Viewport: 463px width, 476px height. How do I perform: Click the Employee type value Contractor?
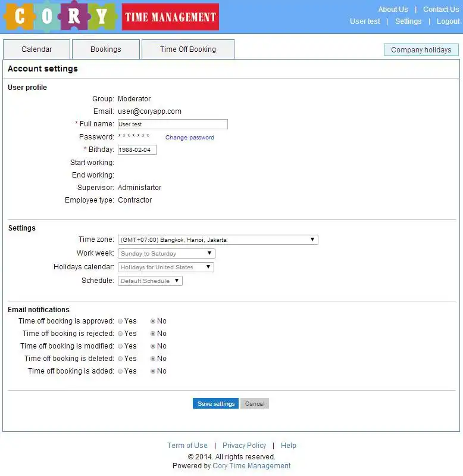pos(135,200)
